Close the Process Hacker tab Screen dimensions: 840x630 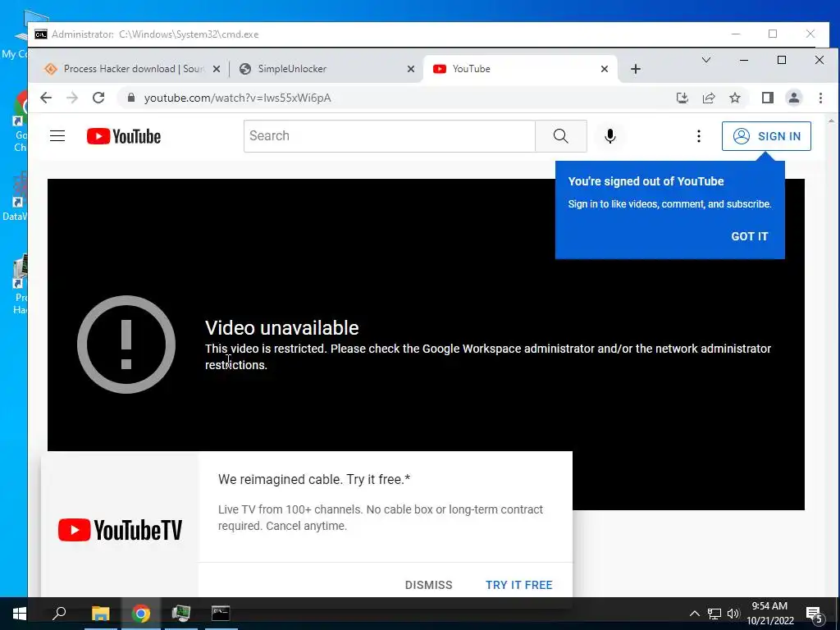tap(217, 69)
